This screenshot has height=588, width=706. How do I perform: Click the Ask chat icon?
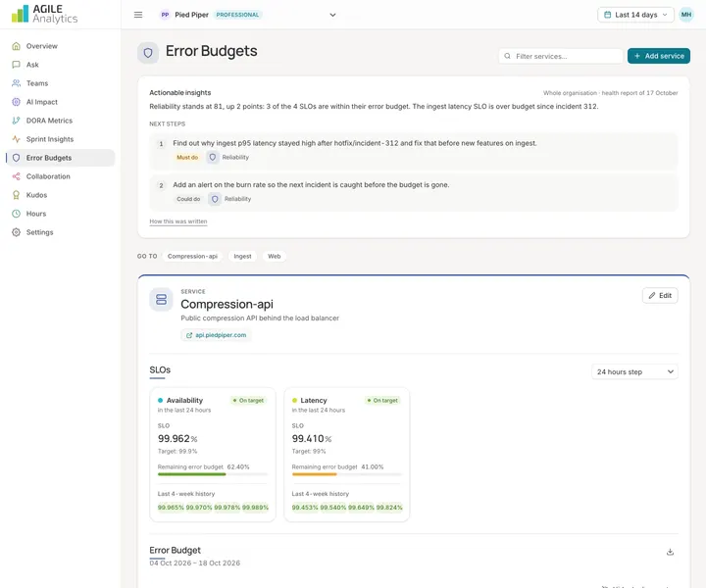[x=17, y=65]
